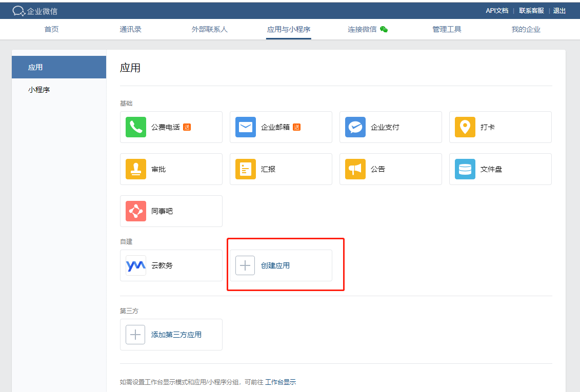Click the 第三方 section label
This screenshot has height=392, width=580.
pyautogui.click(x=129, y=311)
